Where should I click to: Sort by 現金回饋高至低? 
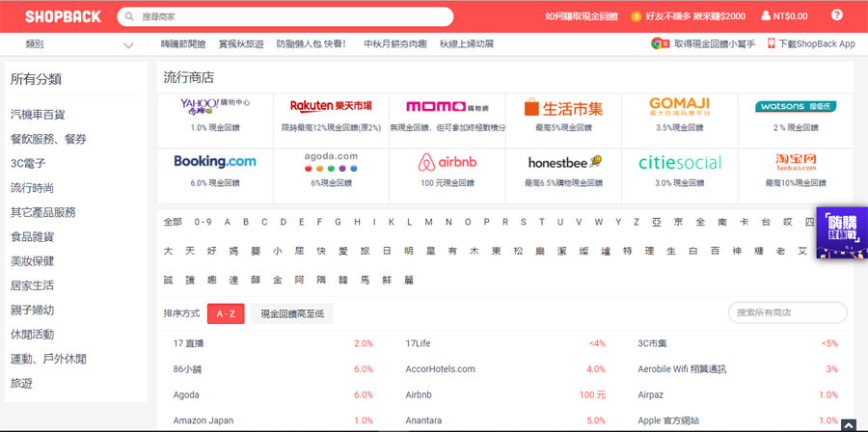point(291,313)
